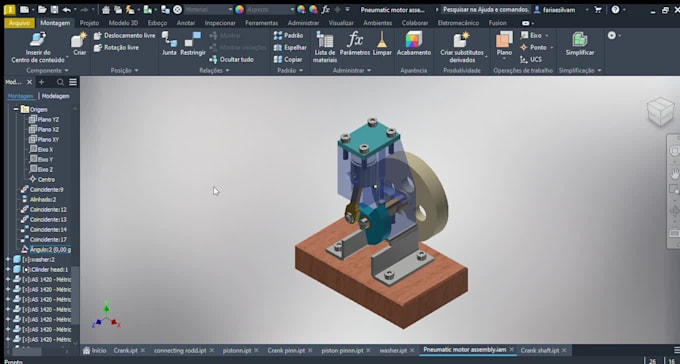The width and height of the screenshot is (680, 364).
Task: Click the shopping cart icon
Action: (x=598, y=10)
